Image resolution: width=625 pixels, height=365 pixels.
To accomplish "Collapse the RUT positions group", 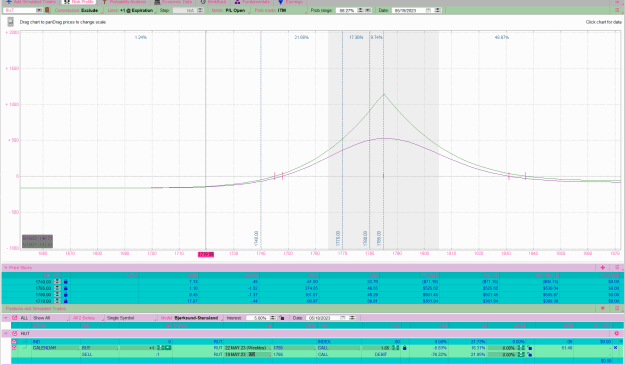I will pos(6,334).
